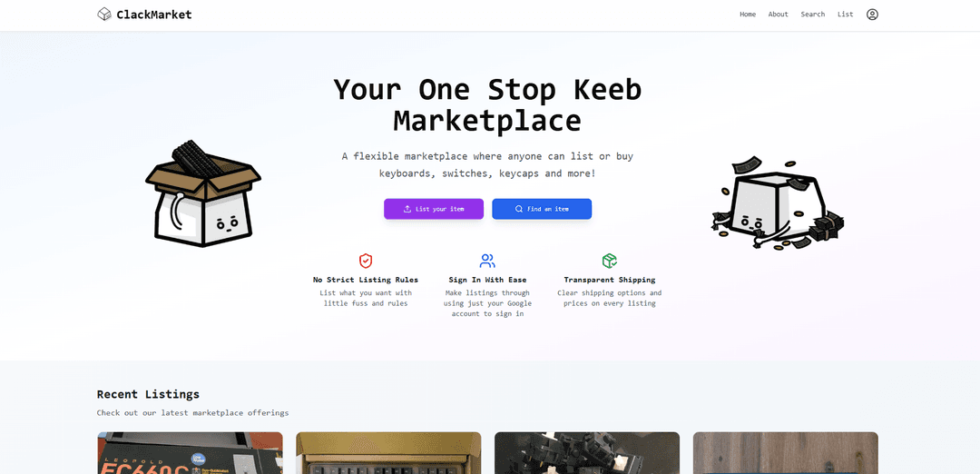Image resolution: width=980 pixels, height=474 pixels.
Task: Open the third listing switches thumbnail
Action: 587,453
